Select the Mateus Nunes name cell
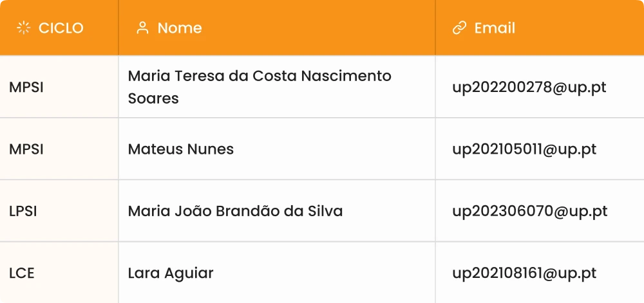 [x=181, y=149]
